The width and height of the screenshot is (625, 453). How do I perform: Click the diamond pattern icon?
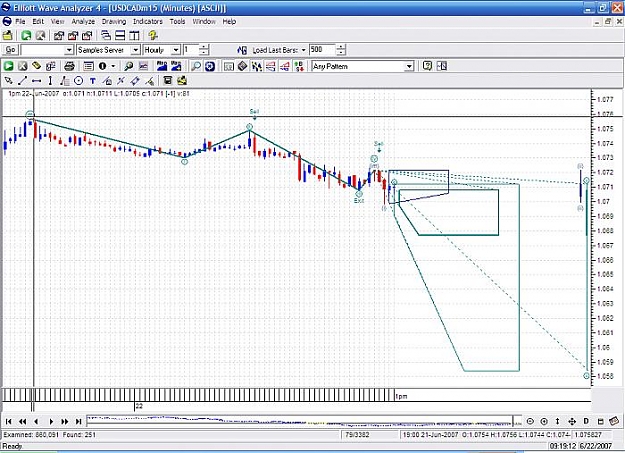[x=242, y=66]
